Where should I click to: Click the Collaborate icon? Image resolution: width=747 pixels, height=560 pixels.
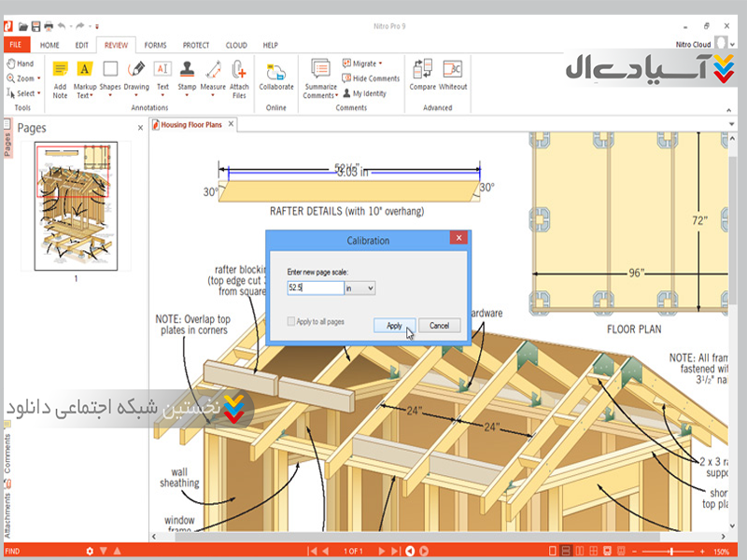276,72
